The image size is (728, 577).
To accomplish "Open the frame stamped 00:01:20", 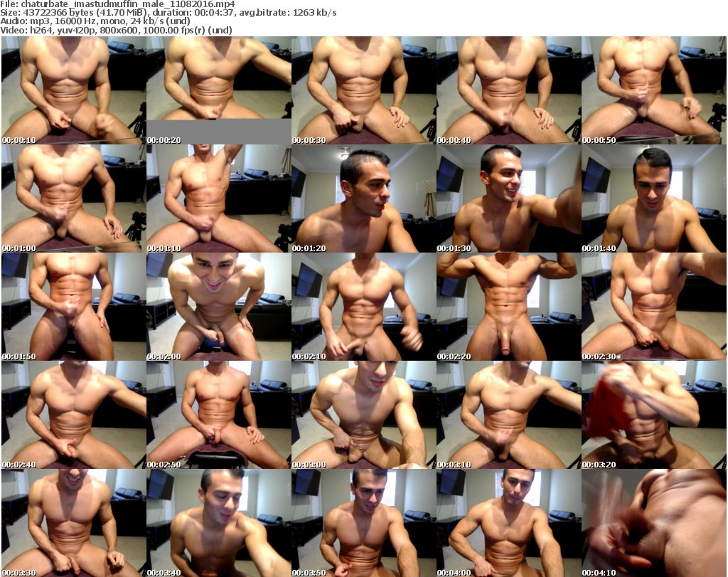I will pyautogui.click(x=363, y=198).
